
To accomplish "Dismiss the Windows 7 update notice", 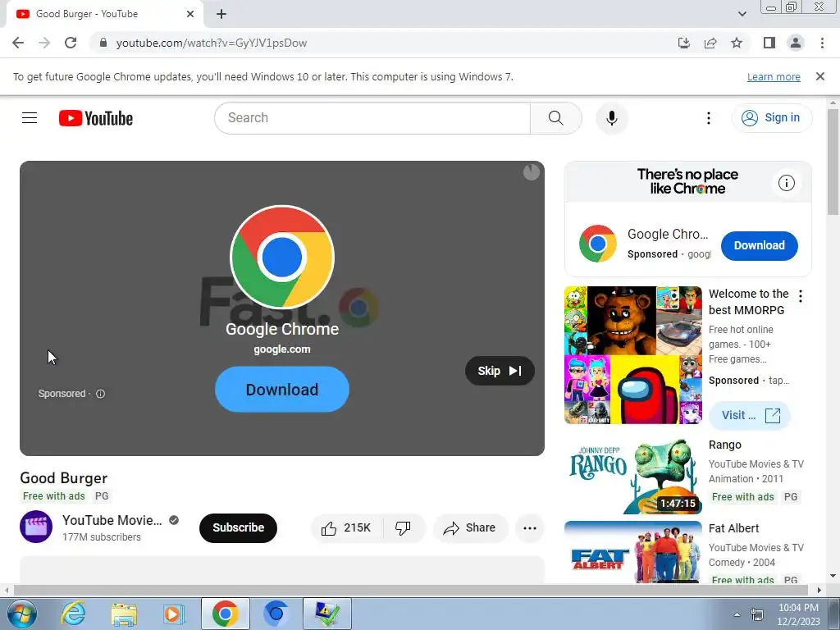I will click(x=820, y=76).
